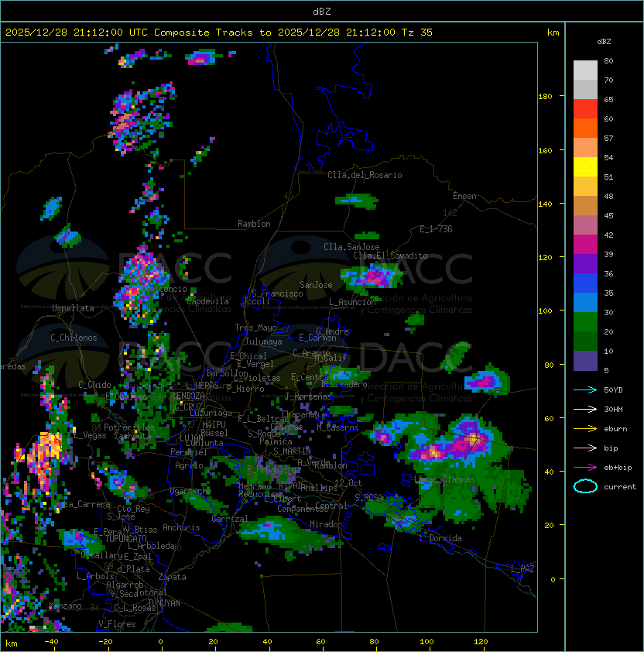Click the '100' tick on right km axis
The height and width of the screenshot is (652, 644).
[x=545, y=311]
